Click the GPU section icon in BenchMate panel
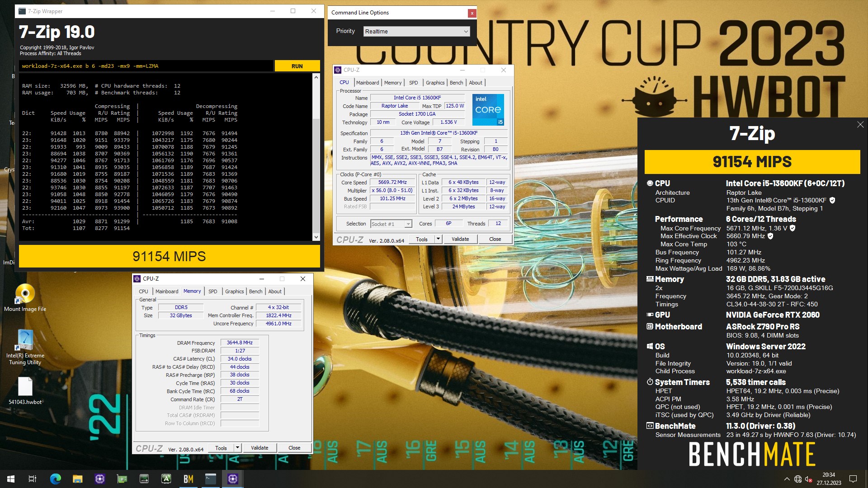868x488 pixels. tap(650, 315)
